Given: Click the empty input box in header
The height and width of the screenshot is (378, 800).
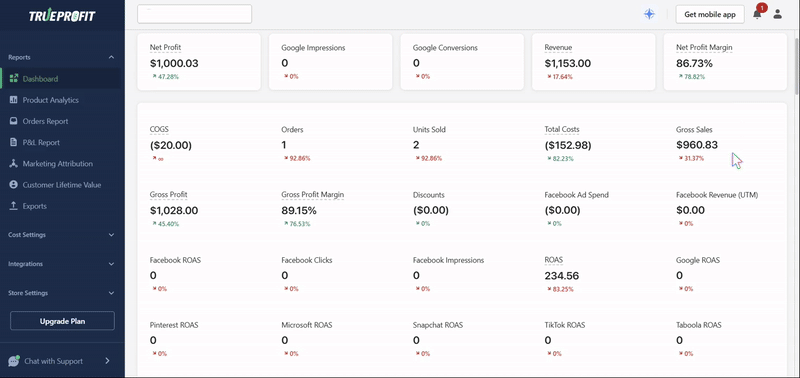Looking at the screenshot, I should tap(194, 14).
